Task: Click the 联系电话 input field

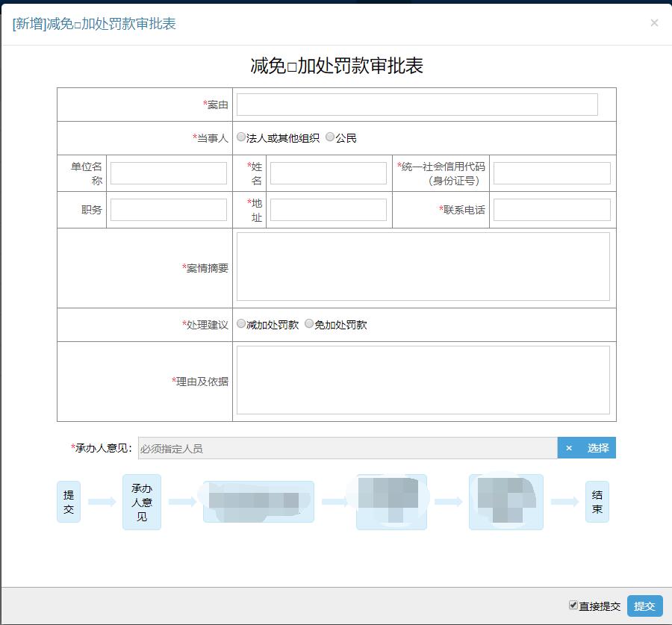Action: click(552, 210)
